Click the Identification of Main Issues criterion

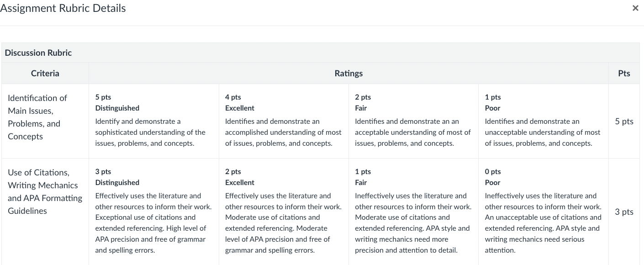[37, 117]
